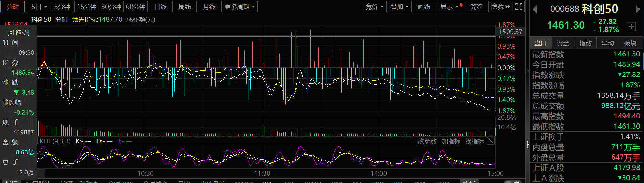Open the 叠加 overlay dropdown

(x=399, y=7)
